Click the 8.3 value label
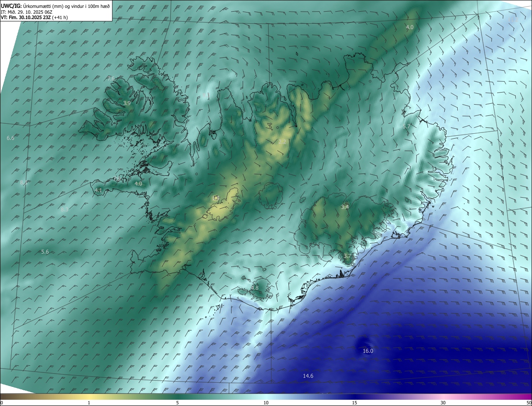The height and width of the screenshot is (406, 532). [x=64, y=210]
